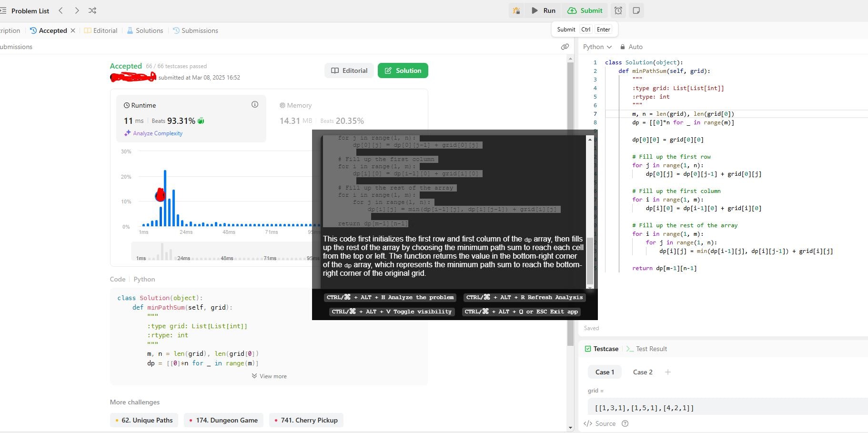Expand code with View more
This screenshot has width=868, height=433.
point(269,376)
